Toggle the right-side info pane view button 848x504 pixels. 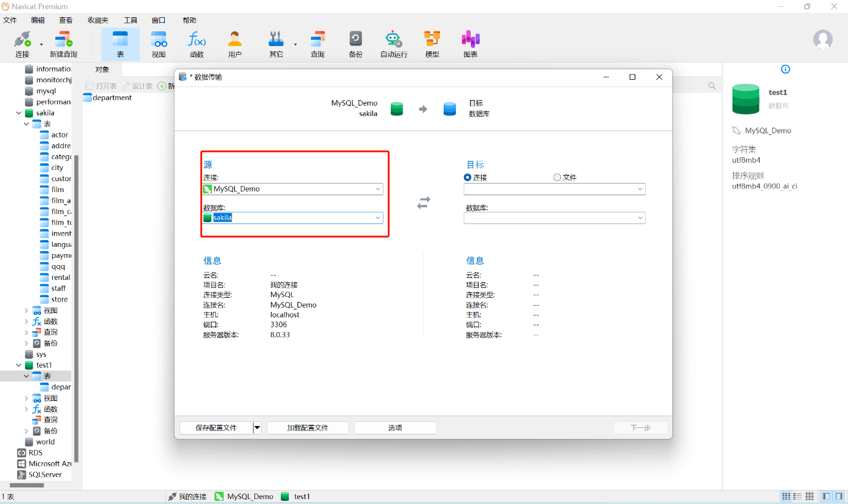[x=839, y=496]
